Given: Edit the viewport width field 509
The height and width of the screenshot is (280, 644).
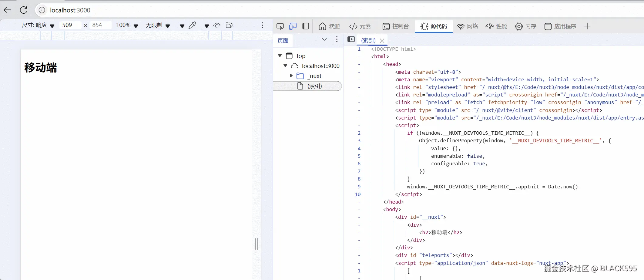Looking at the screenshot, I should (x=70, y=25).
